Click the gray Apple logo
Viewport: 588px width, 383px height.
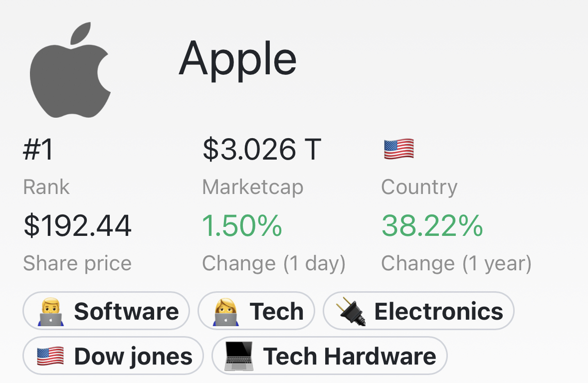pos(70,70)
